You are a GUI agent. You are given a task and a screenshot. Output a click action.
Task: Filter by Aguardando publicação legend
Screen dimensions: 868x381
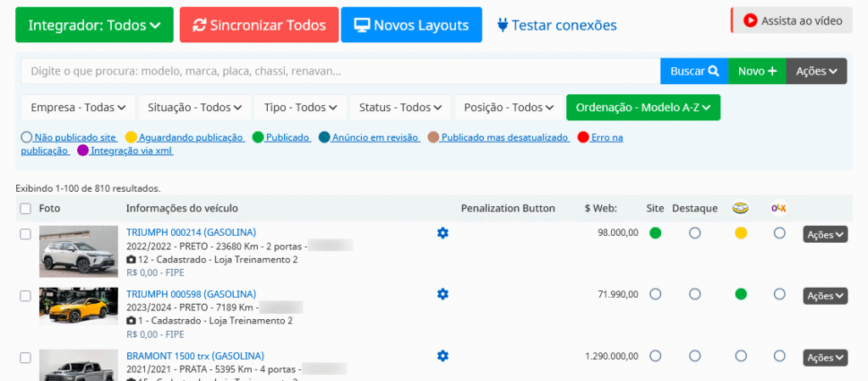pyautogui.click(x=185, y=137)
